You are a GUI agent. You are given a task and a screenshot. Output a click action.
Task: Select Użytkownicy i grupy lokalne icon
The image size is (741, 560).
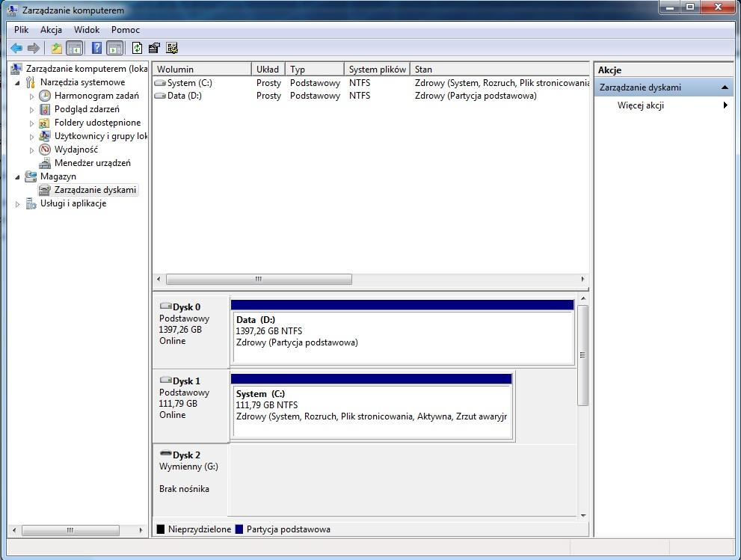click(x=45, y=136)
